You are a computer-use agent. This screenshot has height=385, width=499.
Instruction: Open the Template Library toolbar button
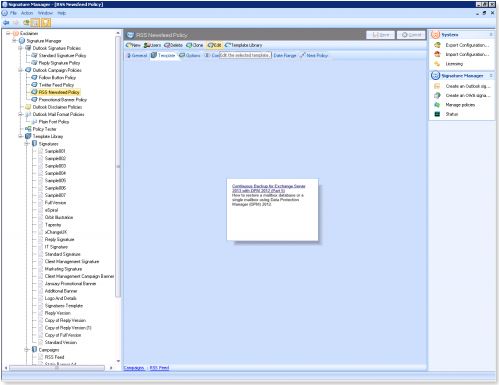[244, 45]
